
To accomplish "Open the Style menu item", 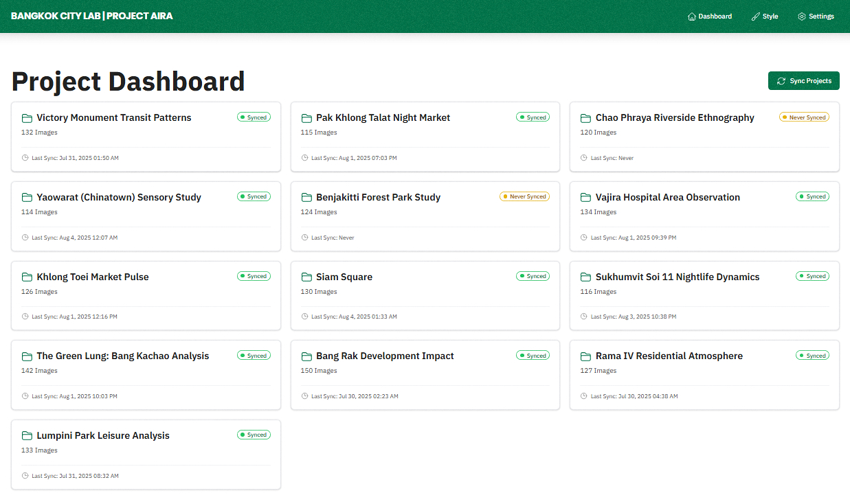I will [770, 16].
